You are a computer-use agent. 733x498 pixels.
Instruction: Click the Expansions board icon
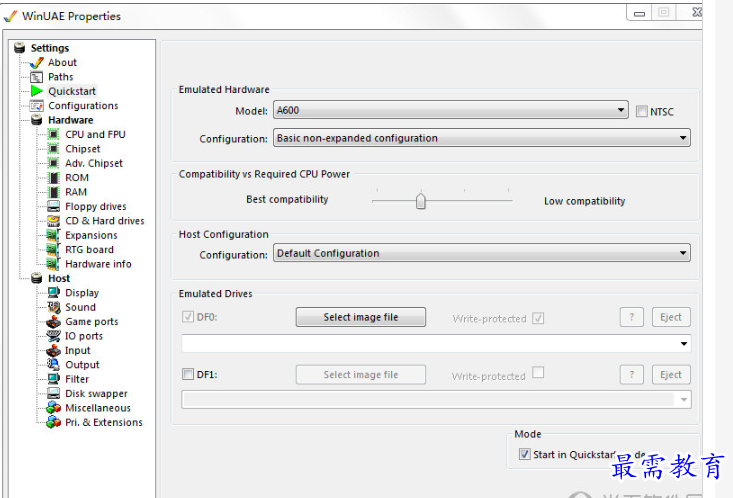(53, 235)
